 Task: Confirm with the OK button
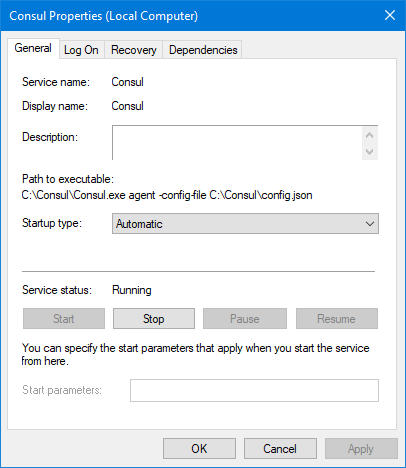pyautogui.click(x=199, y=449)
